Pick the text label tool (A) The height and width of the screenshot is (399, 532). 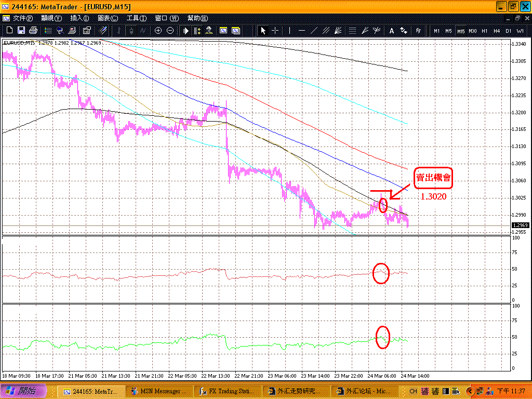392,31
